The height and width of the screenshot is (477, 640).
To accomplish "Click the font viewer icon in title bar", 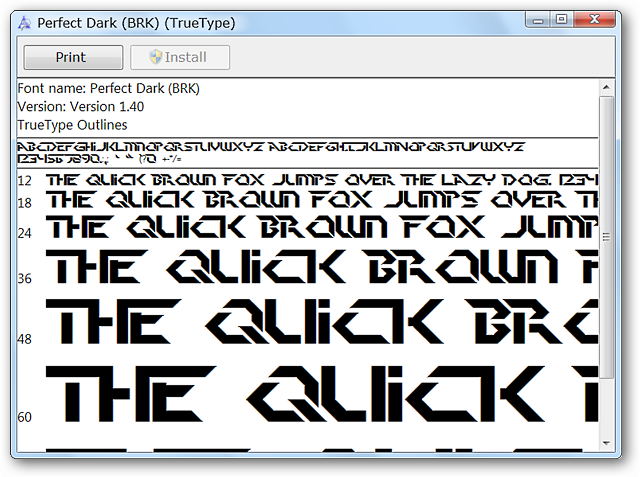I will pos(24,23).
